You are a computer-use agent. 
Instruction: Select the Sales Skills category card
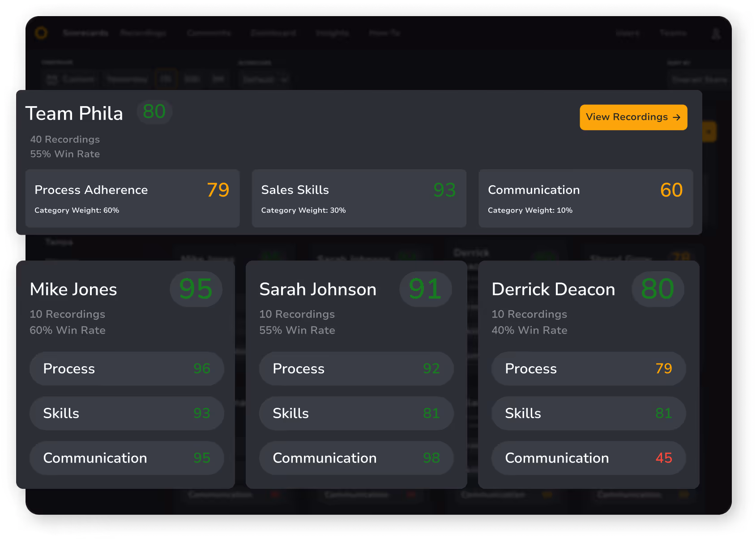(359, 198)
